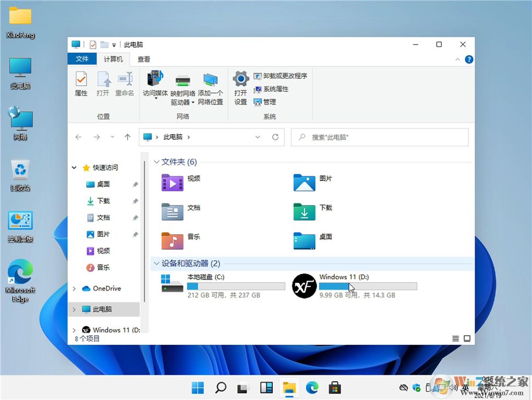Select the 重命名 (Rename) icon
This screenshot has height=400, width=532.
click(x=125, y=83)
